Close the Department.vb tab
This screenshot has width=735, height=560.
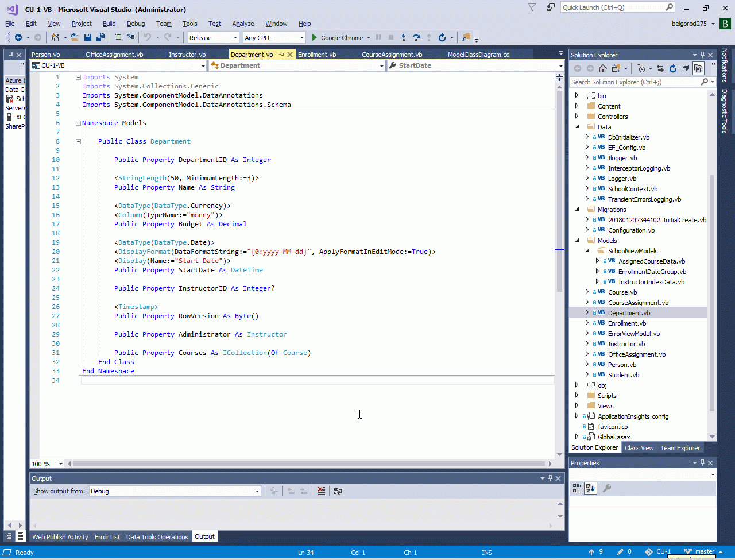pyautogui.click(x=291, y=55)
